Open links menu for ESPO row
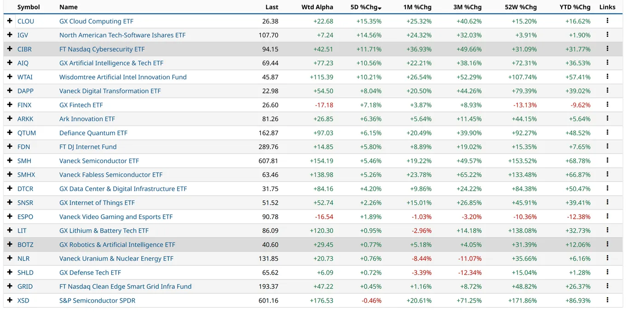The image size is (644, 321). (607, 216)
